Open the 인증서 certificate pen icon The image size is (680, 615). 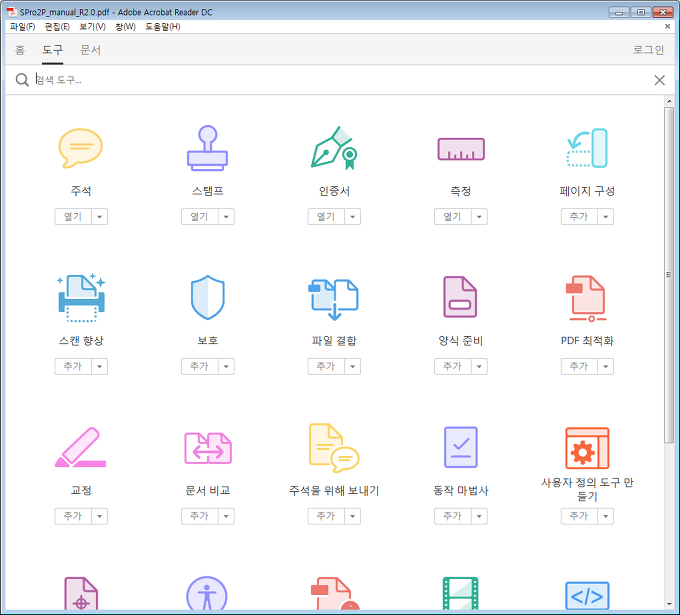click(x=334, y=148)
